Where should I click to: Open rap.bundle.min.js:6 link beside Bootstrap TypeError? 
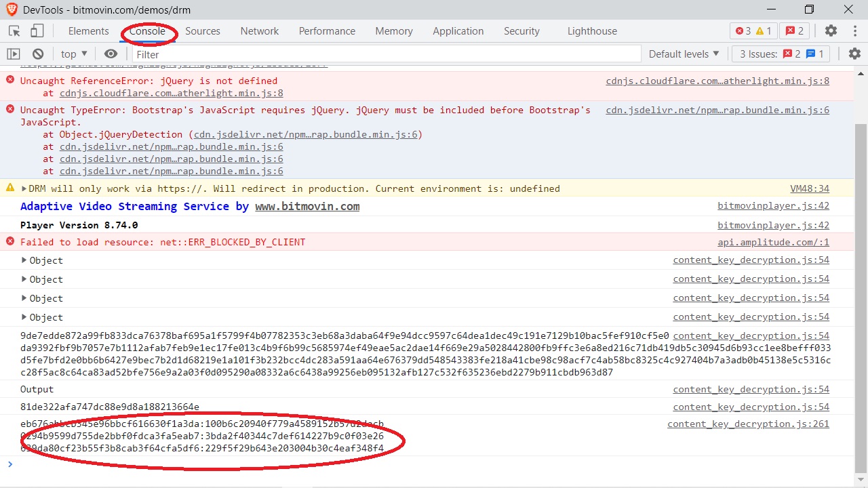[717, 110]
